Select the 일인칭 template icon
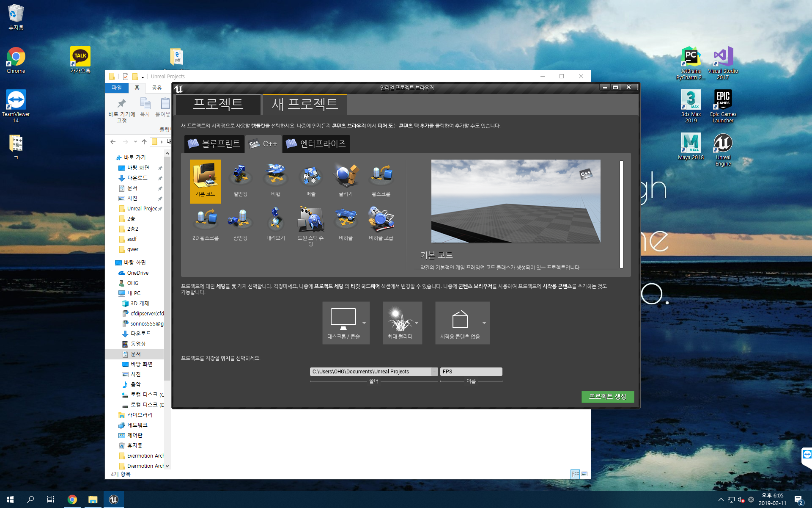This screenshot has width=812, height=508. point(240,181)
